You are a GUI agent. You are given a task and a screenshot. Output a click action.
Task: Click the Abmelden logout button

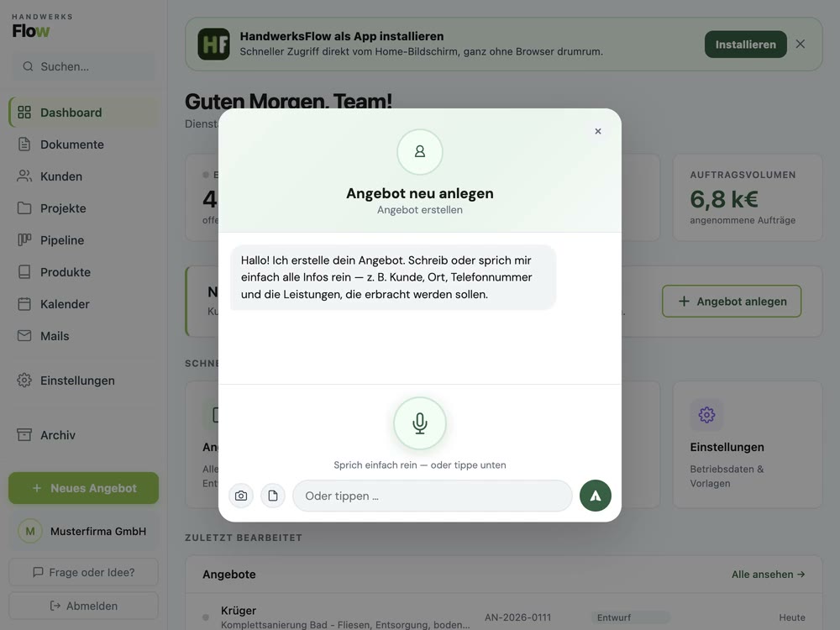tap(83, 606)
